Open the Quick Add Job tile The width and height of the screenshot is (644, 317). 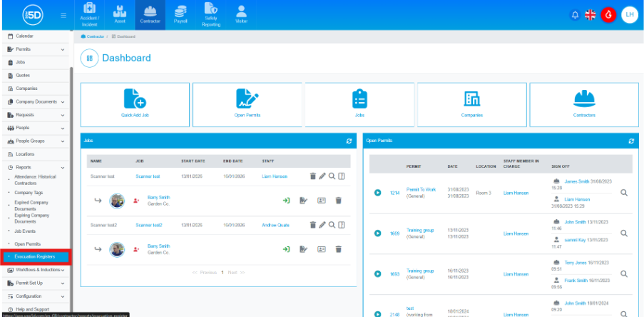[135, 103]
